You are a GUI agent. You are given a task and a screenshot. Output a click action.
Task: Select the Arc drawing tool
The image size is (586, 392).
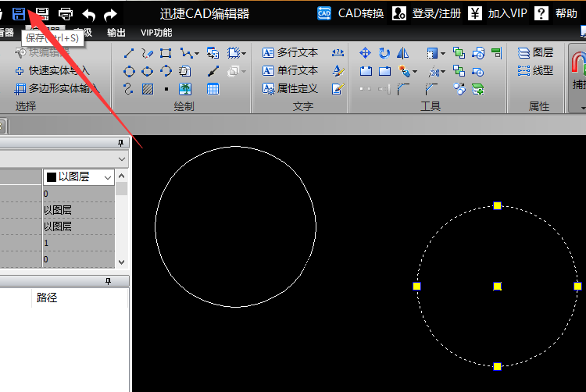[x=166, y=71]
